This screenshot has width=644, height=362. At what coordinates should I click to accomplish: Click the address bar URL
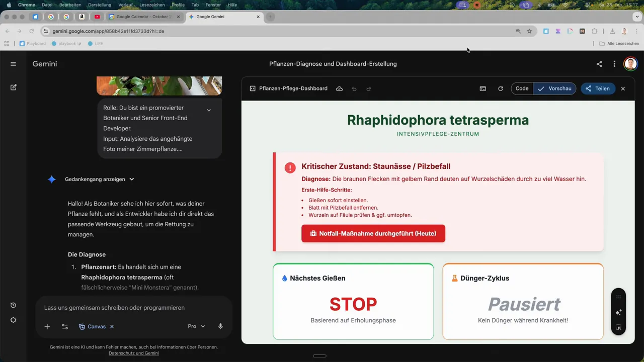pos(108,31)
